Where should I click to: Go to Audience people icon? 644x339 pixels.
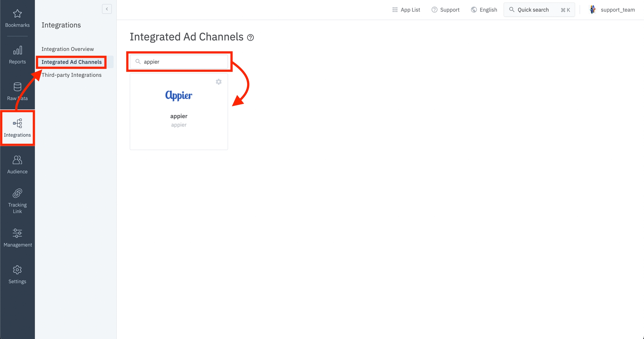click(17, 160)
